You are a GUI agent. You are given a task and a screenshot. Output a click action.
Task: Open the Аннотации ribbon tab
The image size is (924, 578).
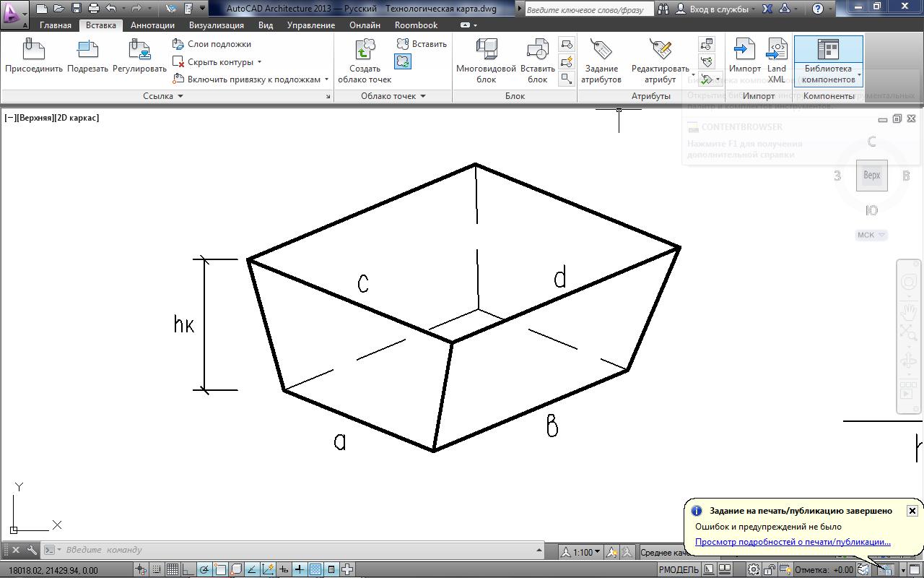(152, 25)
